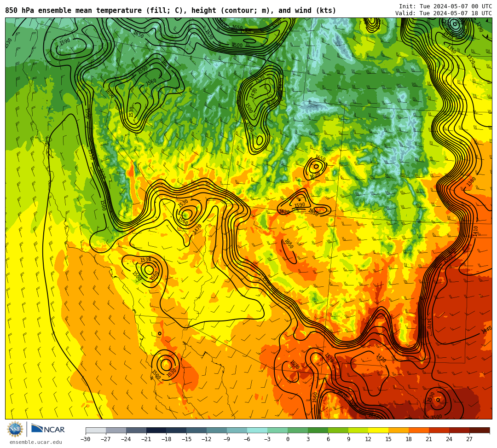This screenshot has width=497, height=448.
Task: Pick the olive green 6 to 9 swatch
Action: tap(338, 430)
